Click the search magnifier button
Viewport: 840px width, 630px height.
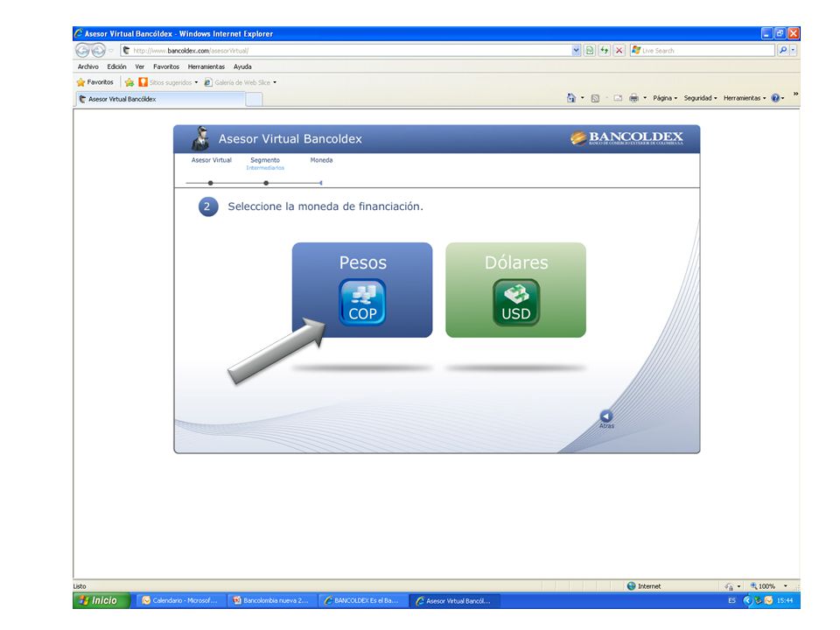click(x=782, y=51)
